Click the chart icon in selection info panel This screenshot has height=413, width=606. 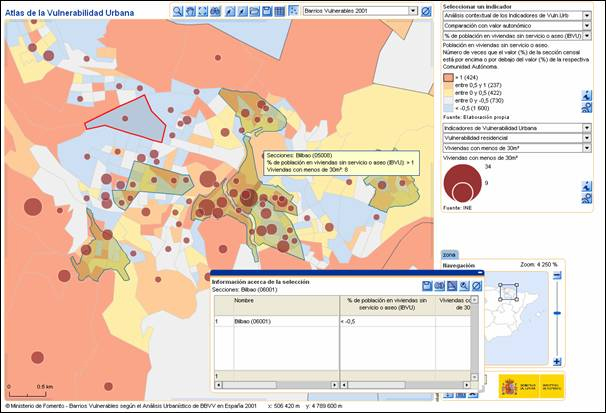(452, 286)
